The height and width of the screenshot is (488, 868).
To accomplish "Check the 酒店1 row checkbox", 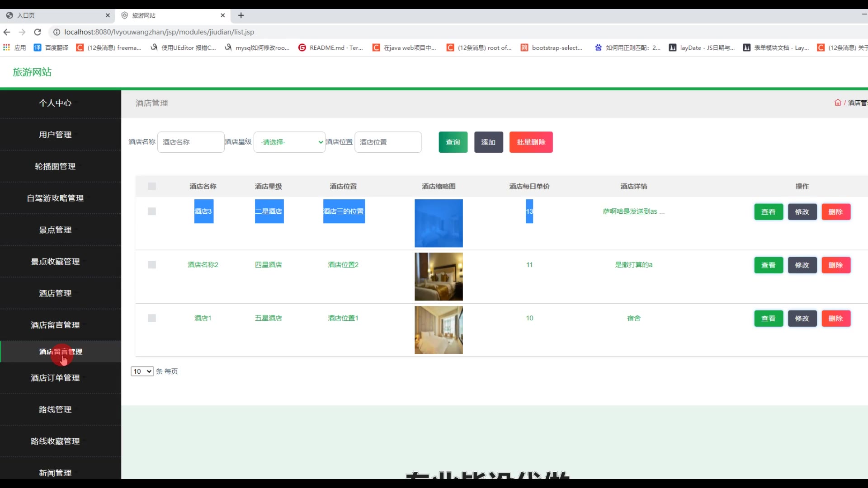I will (152, 318).
